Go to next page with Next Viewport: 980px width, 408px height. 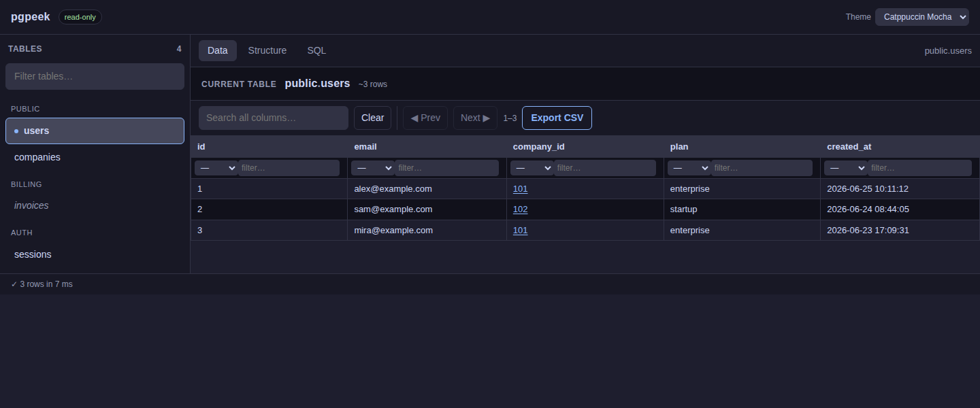point(475,118)
